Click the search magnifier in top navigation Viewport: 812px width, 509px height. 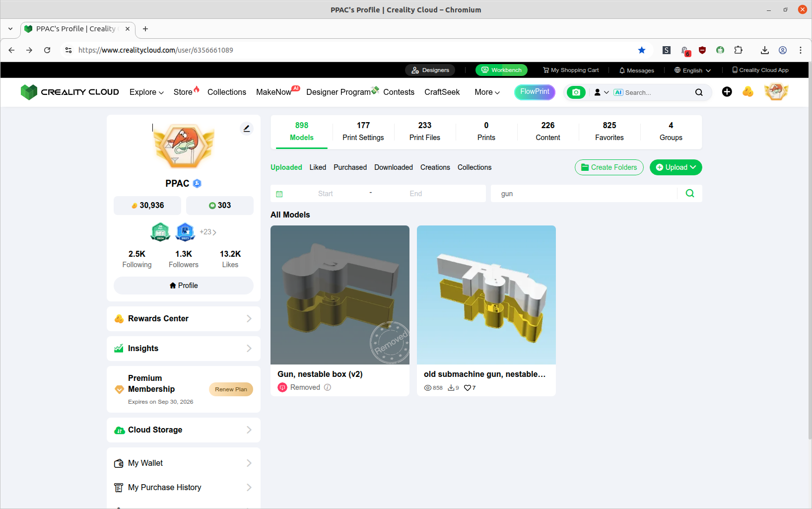pyautogui.click(x=699, y=92)
